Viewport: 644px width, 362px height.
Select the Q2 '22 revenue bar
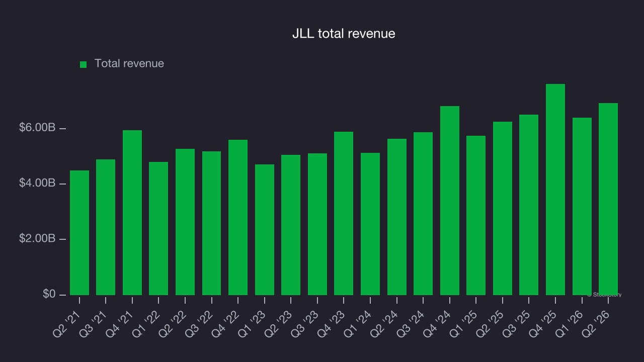(185, 222)
